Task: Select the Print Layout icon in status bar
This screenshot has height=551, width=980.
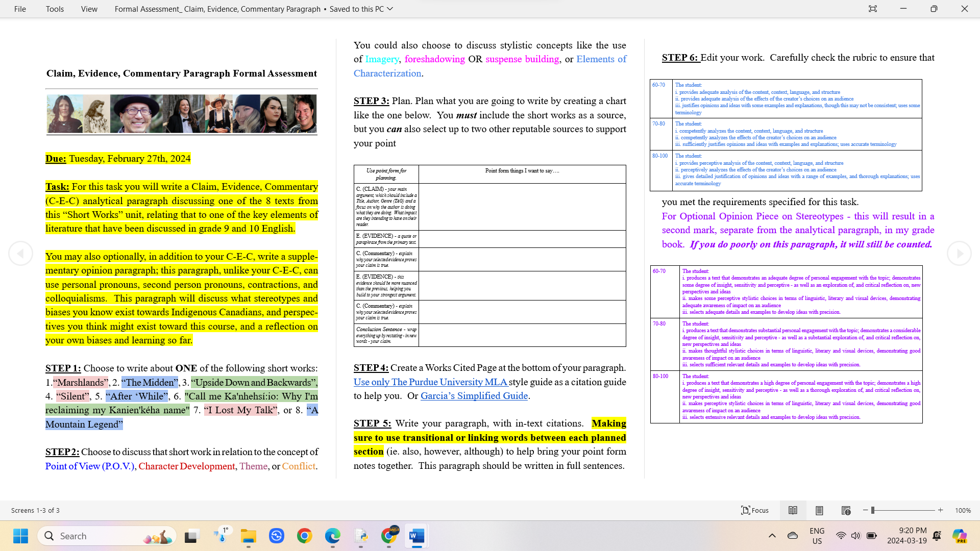Action: point(819,510)
